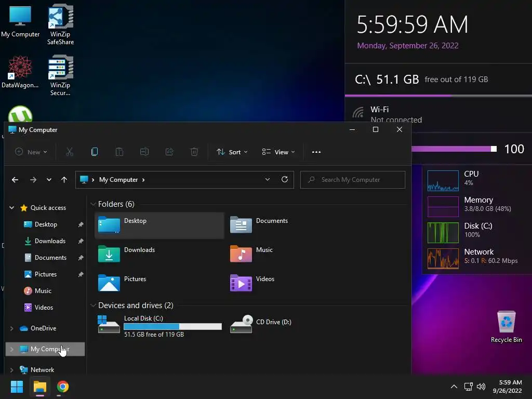Click the Rename icon in toolbar
The image size is (532, 399).
point(144,152)
